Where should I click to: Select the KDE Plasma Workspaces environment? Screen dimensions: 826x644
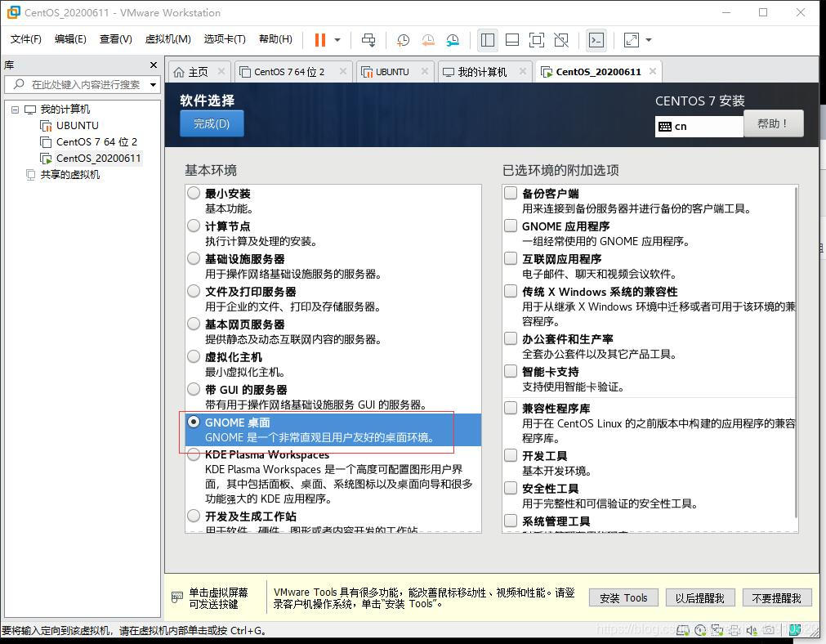coord(193,455)
